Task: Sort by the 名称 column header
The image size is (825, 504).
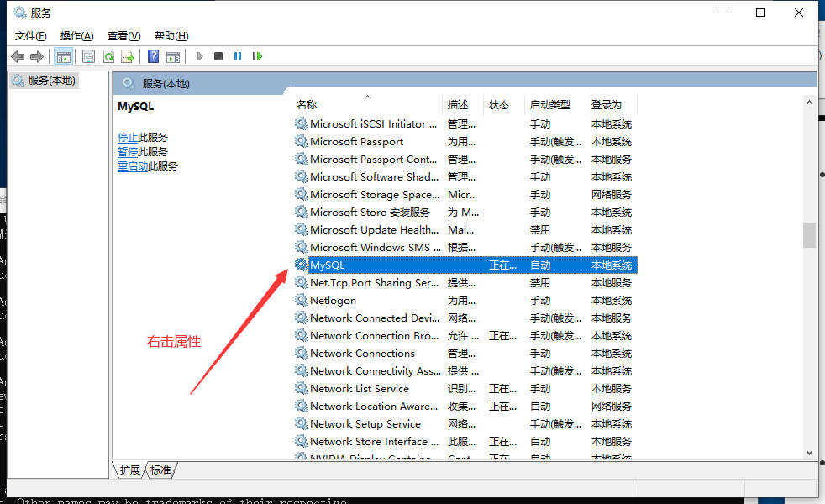Action: click(367, 104)
